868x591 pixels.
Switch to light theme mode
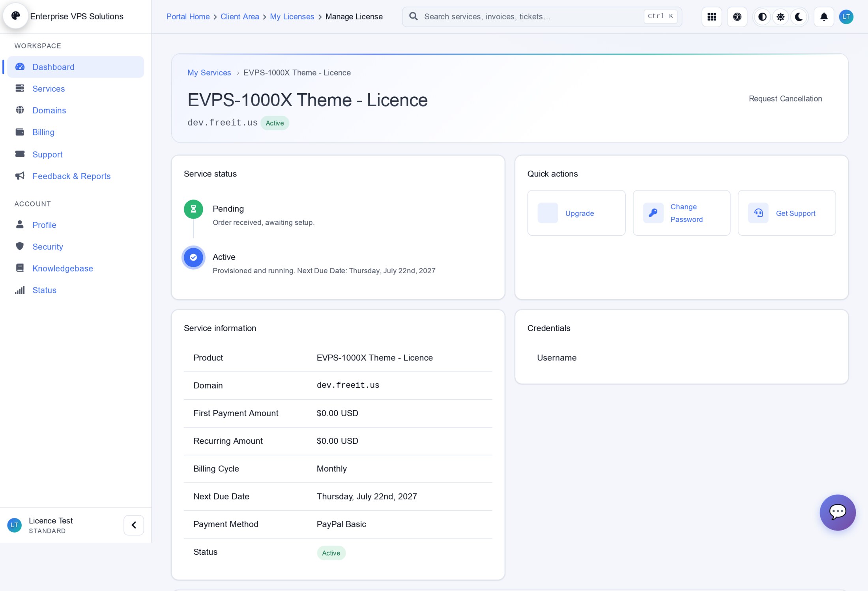click(780, 17)
